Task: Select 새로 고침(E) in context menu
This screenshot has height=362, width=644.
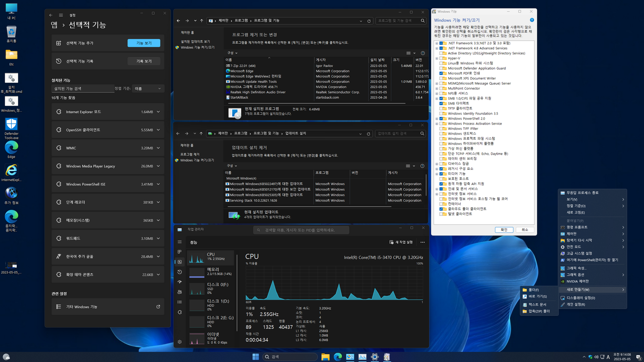Action: click(592, 212)
